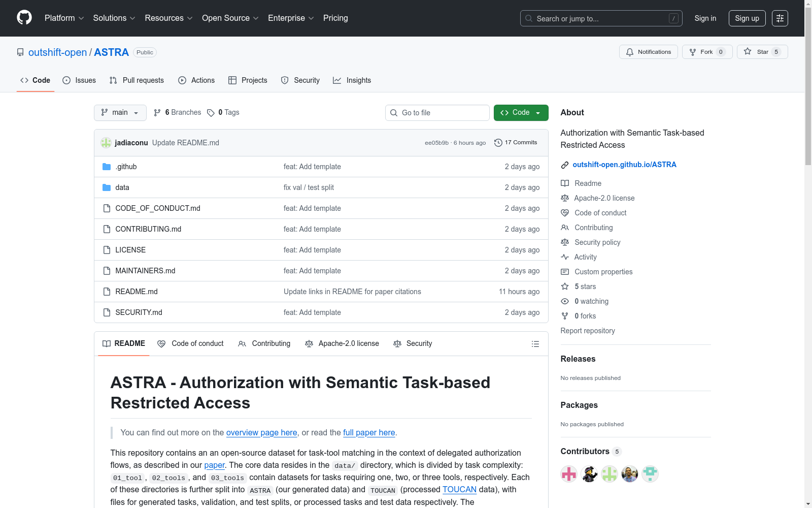This screenshot has width=812, height=508.
Task: Click the teal contributor avatar
Action: click(x=650, y=474)
